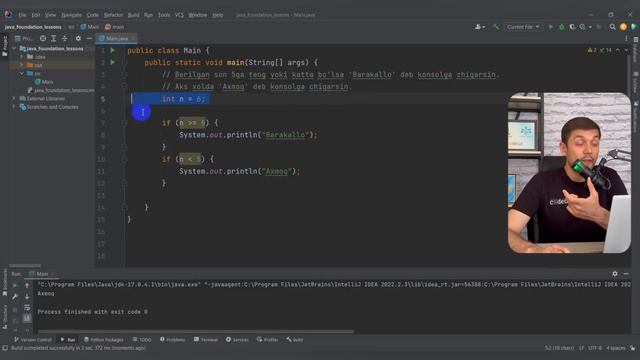Run main method from gutter arrow
This screenshot has height=360, width=640.
tap(113, 62)
